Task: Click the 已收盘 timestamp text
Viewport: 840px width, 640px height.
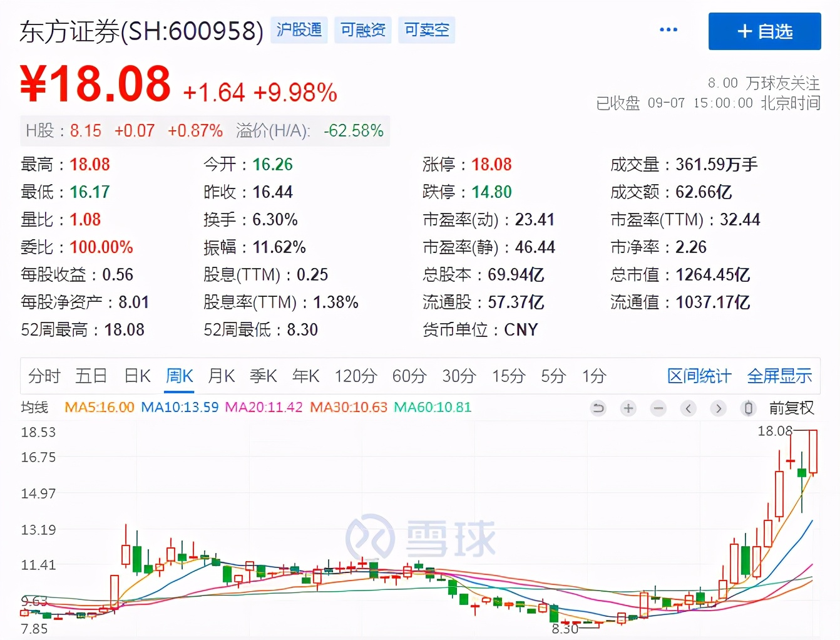Action: click(708, 103)
